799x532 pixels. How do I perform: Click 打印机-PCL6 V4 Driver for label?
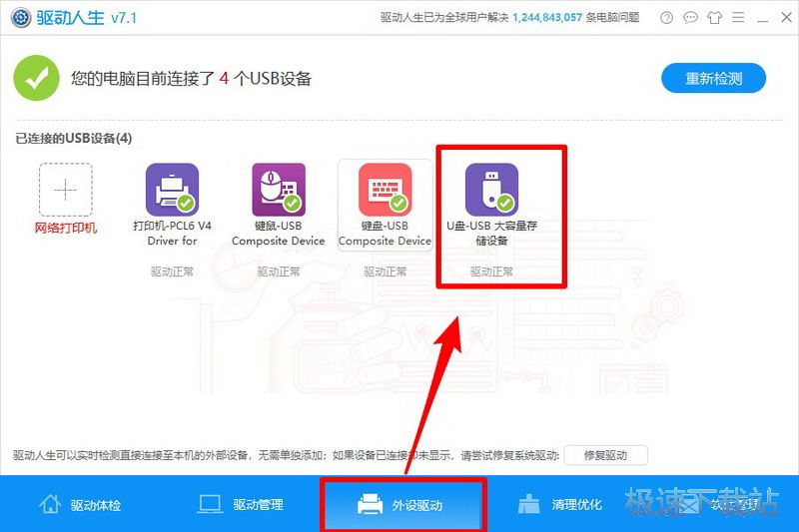tap(172, 234)
